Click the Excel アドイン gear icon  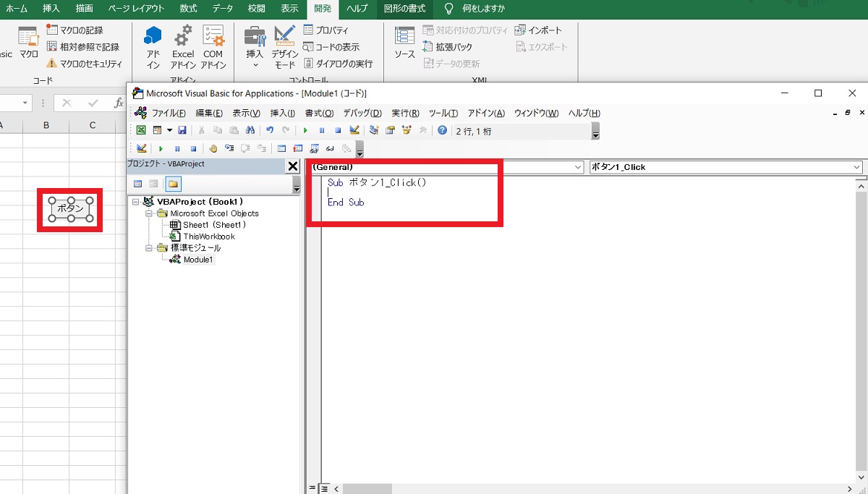(183, 47)
